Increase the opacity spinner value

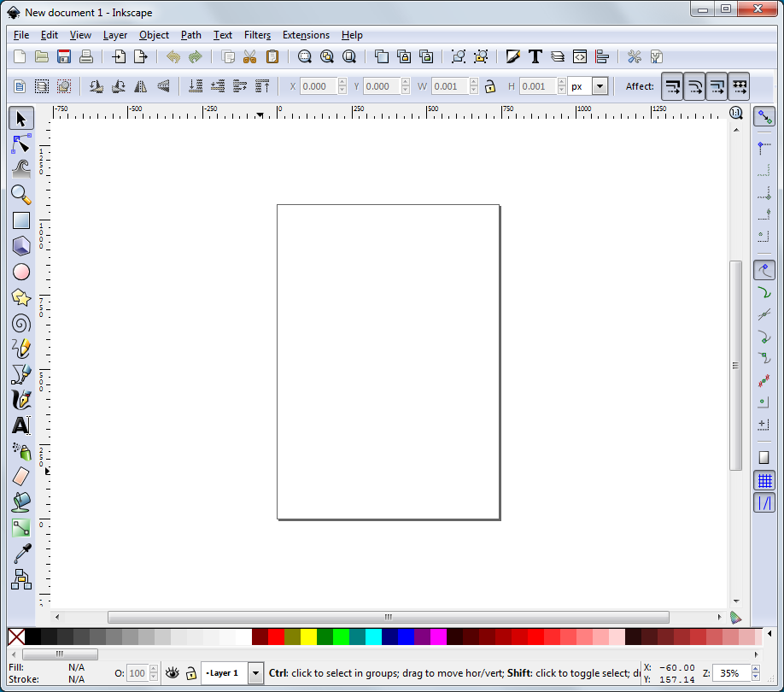(x=154, y=669)
